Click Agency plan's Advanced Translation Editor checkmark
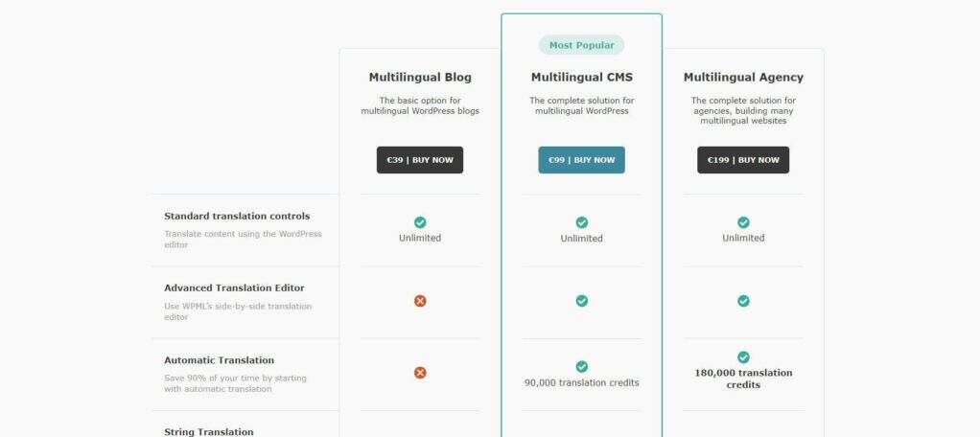980x437 pixels. click(x=743, y=301)
